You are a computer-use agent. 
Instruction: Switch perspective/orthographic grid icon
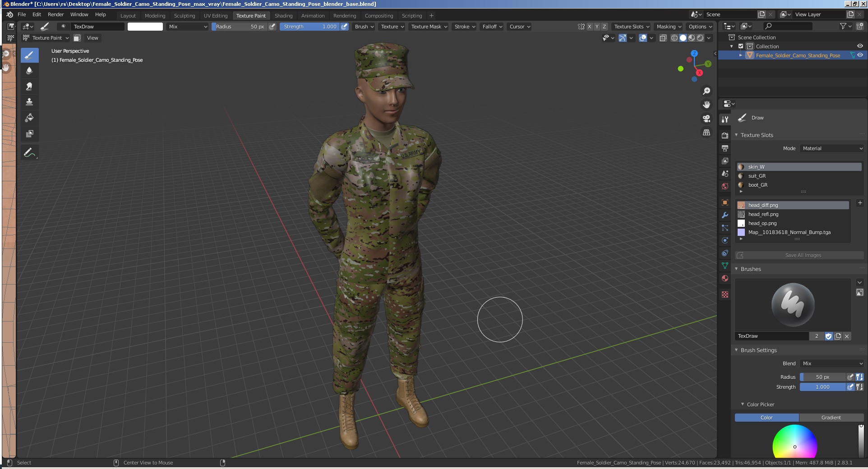point(706,133)
